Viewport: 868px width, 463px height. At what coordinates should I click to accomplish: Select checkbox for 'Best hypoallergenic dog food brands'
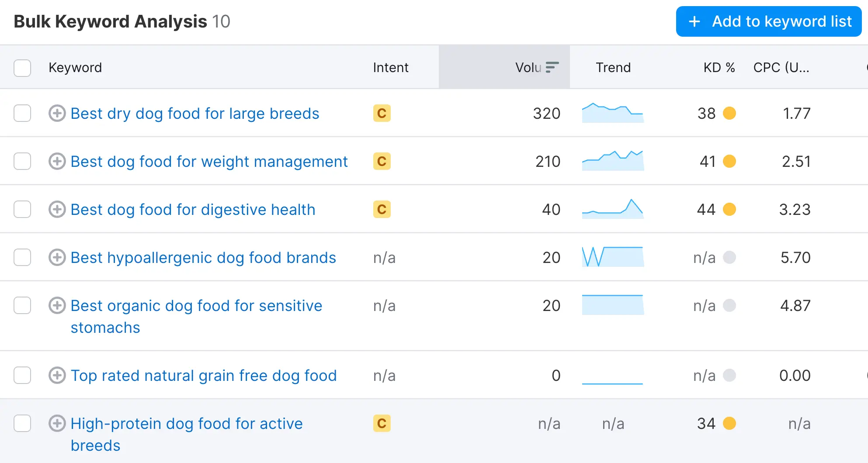point(22,257)
